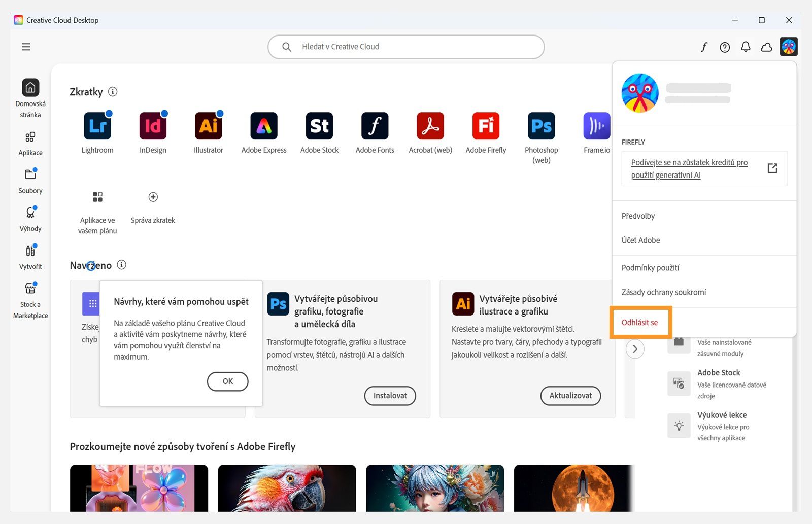The width and height of the screenshot is (812, 524).
Task: Open the notifications bell icon
Action: pyautogui.click(x=746, y=47)
